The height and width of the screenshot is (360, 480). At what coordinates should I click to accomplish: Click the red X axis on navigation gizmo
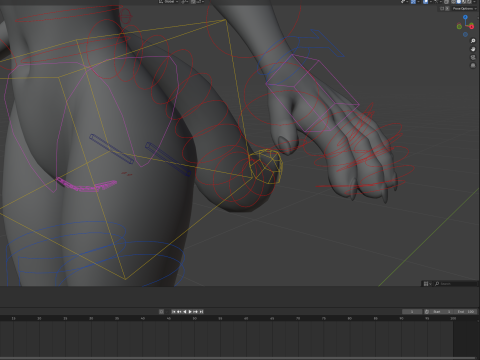click(x=472, y=26)
